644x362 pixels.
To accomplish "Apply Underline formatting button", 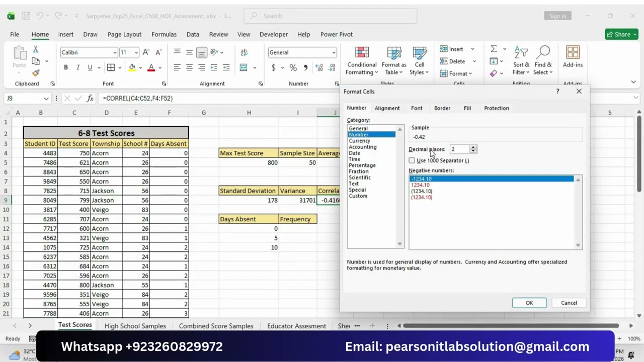I will [x=90, y=67].
